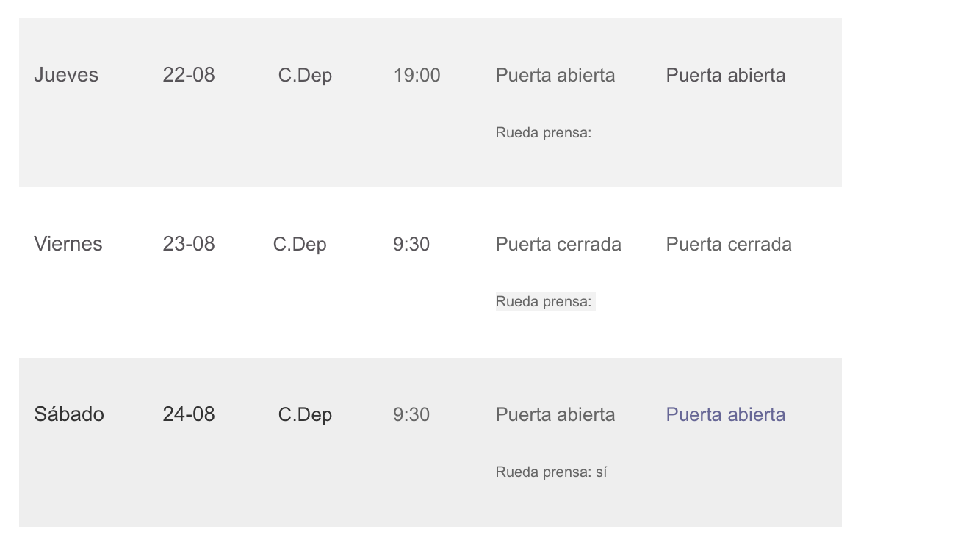
Task: Select the 19:00 time cell
Action: coord(417,76)
